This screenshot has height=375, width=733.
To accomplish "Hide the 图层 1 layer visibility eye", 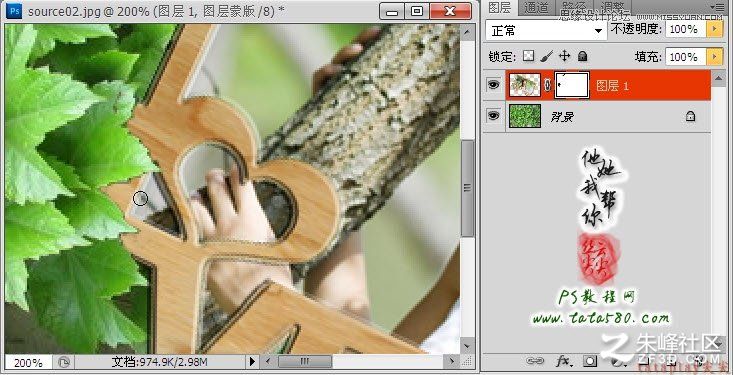I will pyautogui.click(x=494, y=85).
